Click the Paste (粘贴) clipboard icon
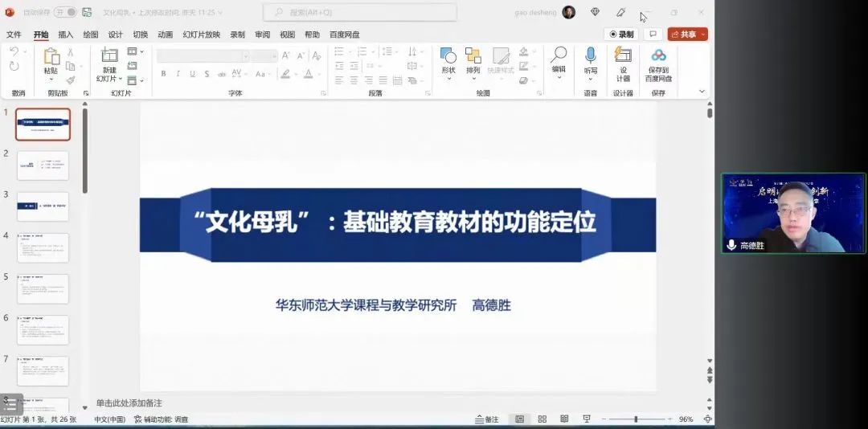 click(x=51, y=56)
